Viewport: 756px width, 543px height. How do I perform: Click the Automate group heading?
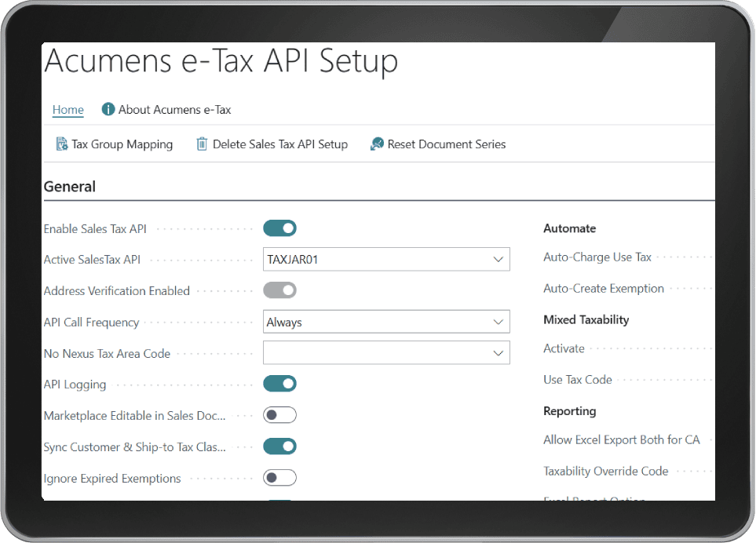point(570,228)
